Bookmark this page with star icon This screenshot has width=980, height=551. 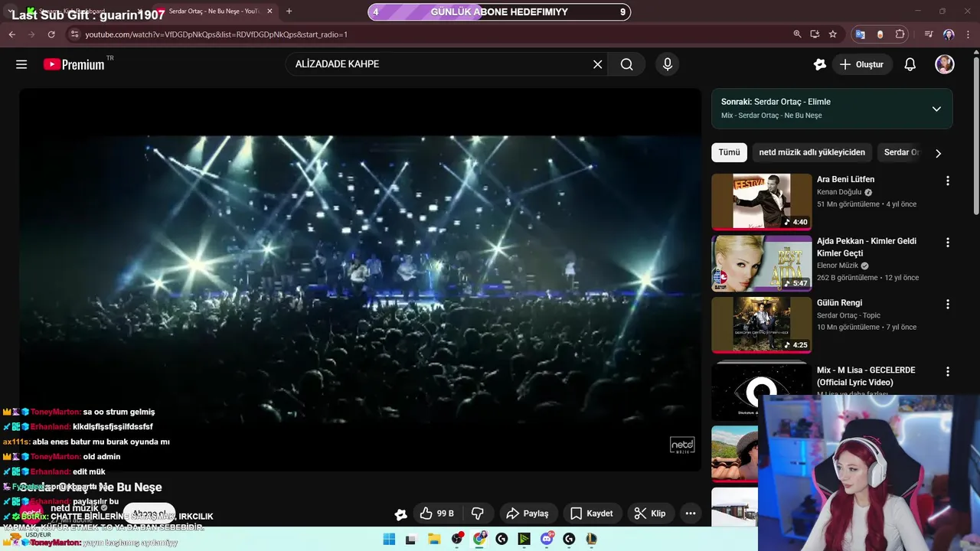point(833,34)
